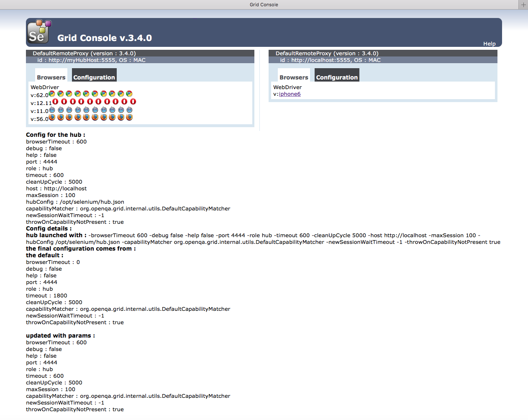Click the 'v:12.11' version label
Viewport: 528px width, 420px height.
[x=41, y=103]
